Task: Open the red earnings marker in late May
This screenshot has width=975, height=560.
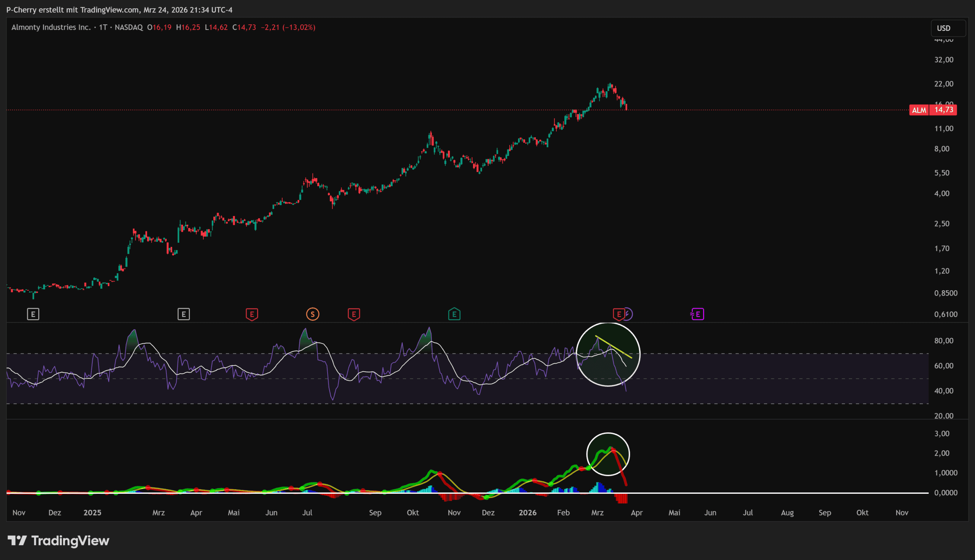Action: (x=252, y=314)
